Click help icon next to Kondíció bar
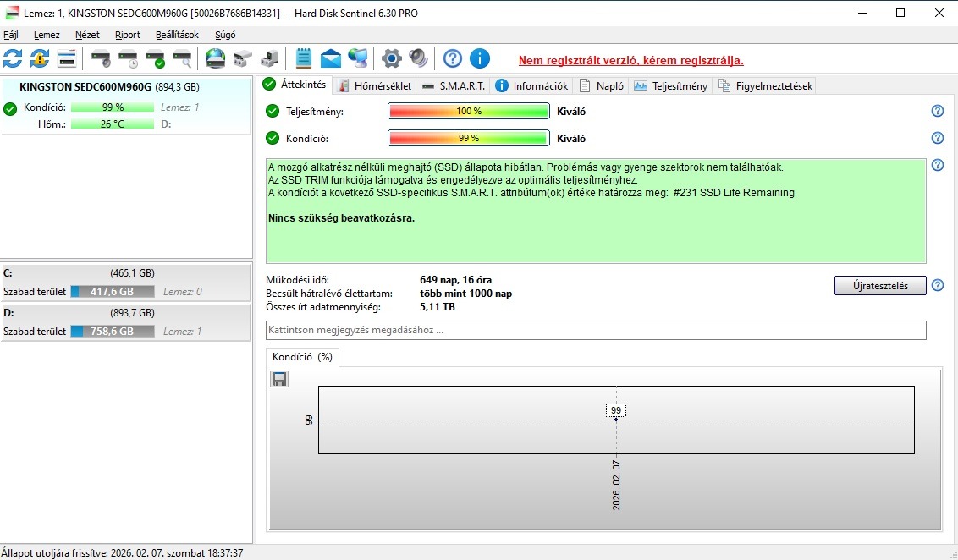 (x=938, y=138)
